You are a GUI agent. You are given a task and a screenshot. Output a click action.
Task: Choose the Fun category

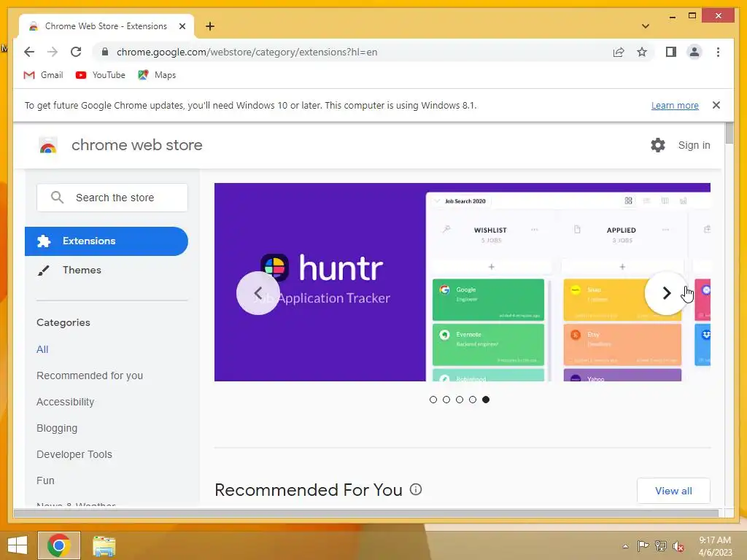[45, 480]
